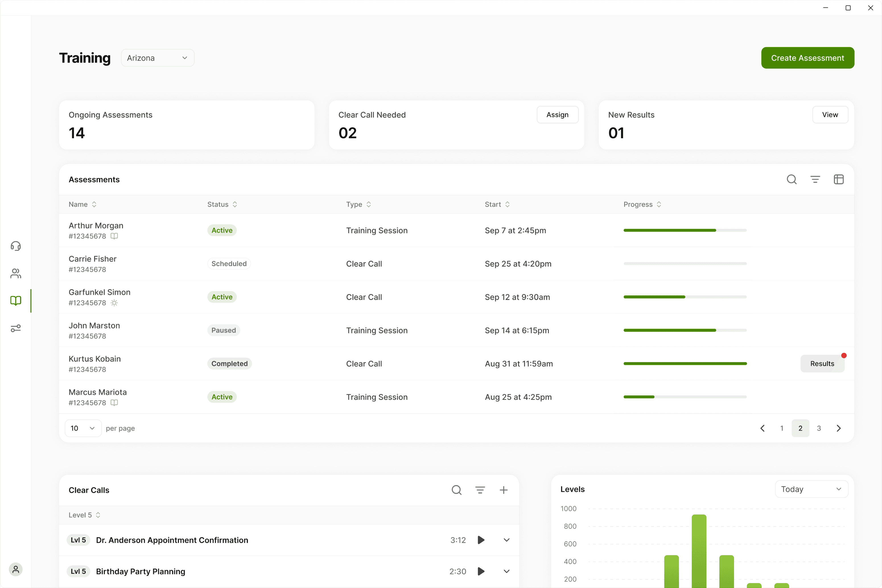Click the Create Assessment button

click(x=807, y=58)
